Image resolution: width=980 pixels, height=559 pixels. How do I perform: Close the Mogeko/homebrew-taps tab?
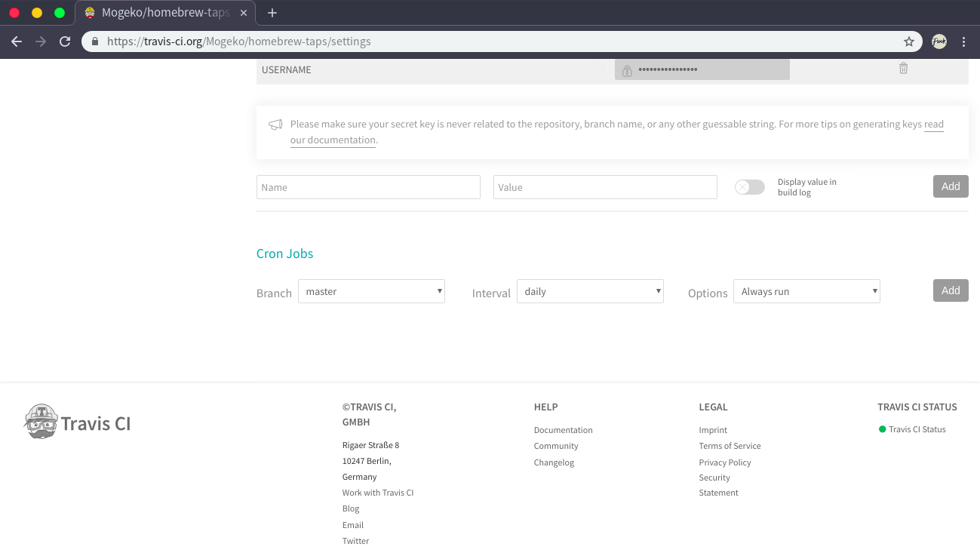click(244, 13)
